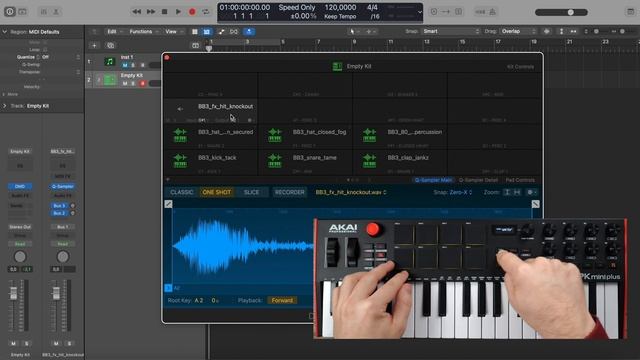Open Quick Help button next to Inspector
This screenshot has width=640, height=360.
click(x=22, y=12)
